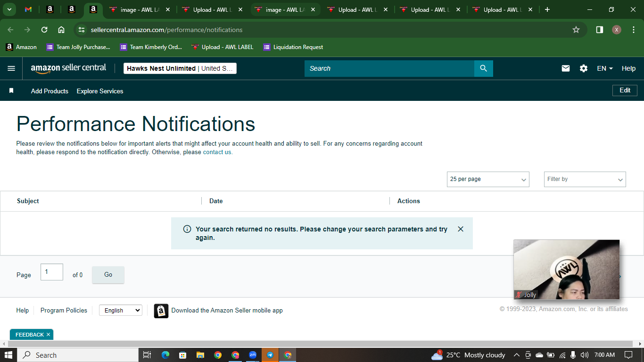
Task: Click Explore Services in the navigation bar
Action: [100, 91]
